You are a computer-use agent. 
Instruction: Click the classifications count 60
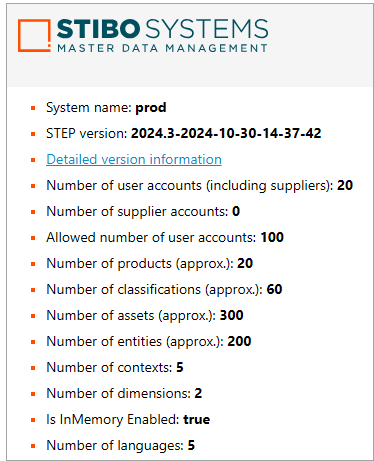coord(274,289)
